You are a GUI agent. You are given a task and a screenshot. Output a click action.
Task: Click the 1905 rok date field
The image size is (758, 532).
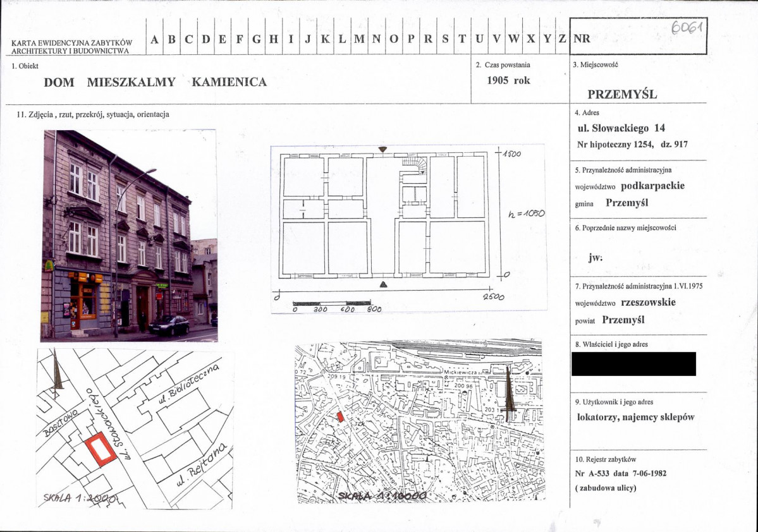[508, 80]
